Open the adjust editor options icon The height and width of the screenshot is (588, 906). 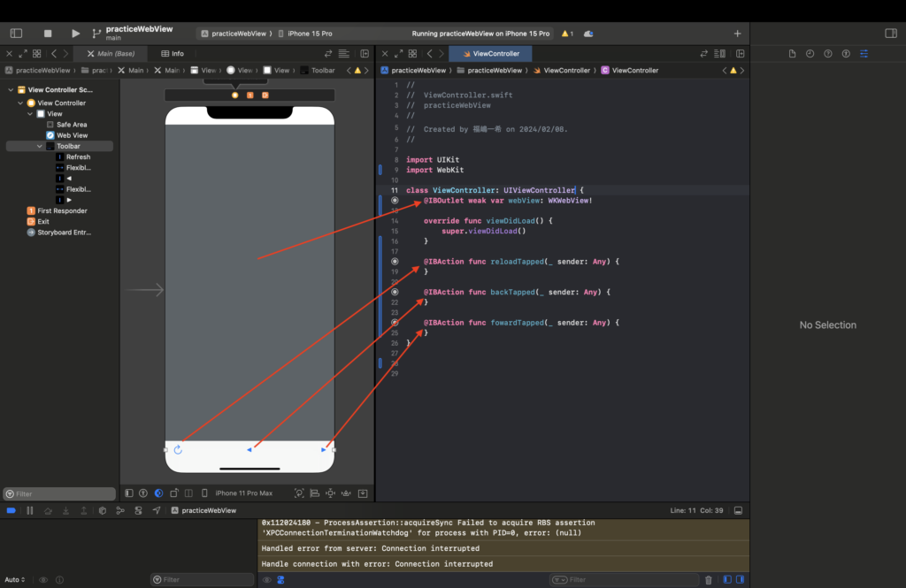719,53
